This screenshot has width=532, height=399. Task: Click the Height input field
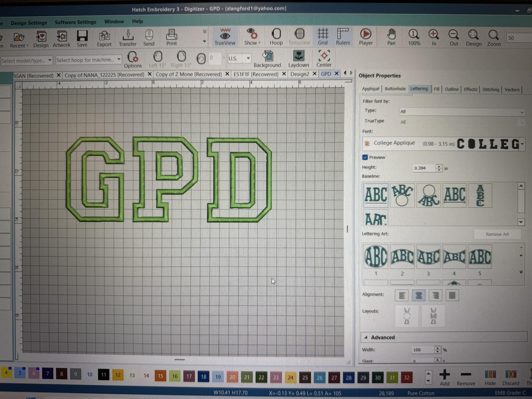tap(423, 168)
